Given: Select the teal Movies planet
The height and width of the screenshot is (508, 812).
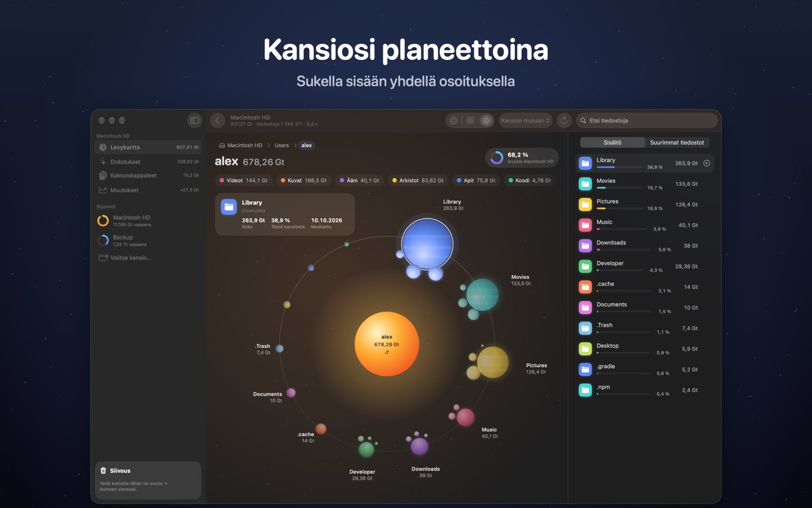Looking at the screenshot, I should 482,295.
